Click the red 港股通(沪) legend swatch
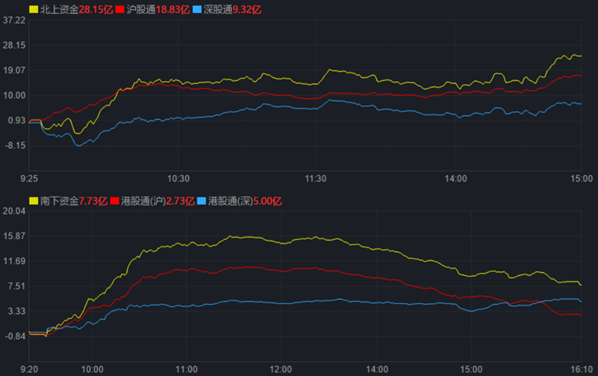This screenshot has width=598, height=376. [x=115, y=201]
